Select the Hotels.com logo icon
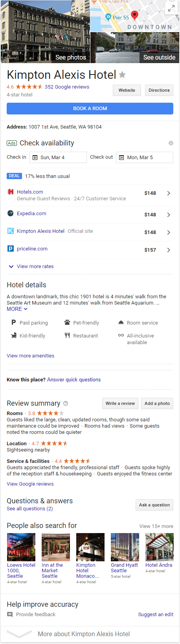 tap(11, 192)
